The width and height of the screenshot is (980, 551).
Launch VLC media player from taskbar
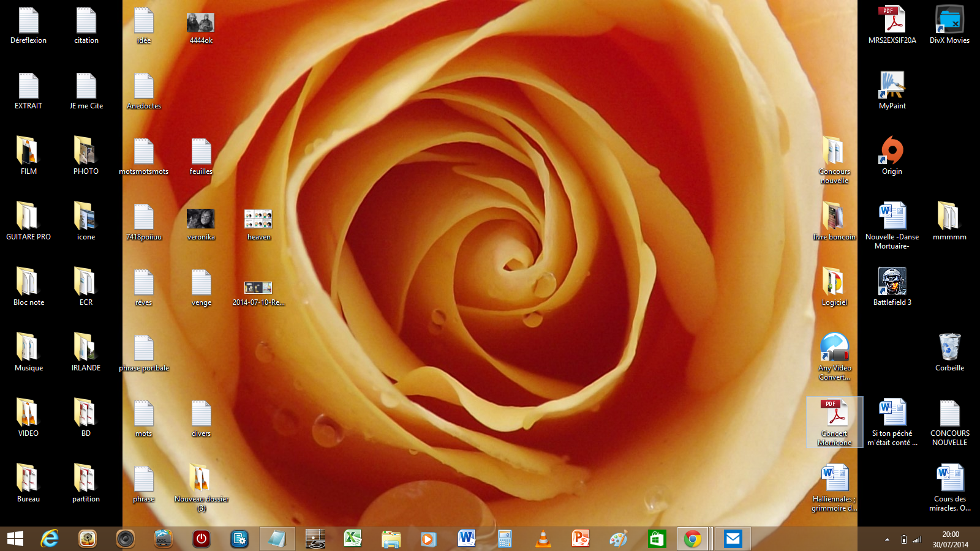click(x=543, y=539)
